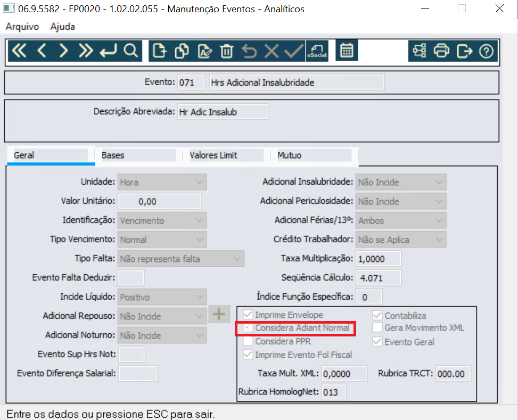The image size is (518, 420).
Task: Click the Evento Sup Hrs Not field
Action: [x=132, y=355]
